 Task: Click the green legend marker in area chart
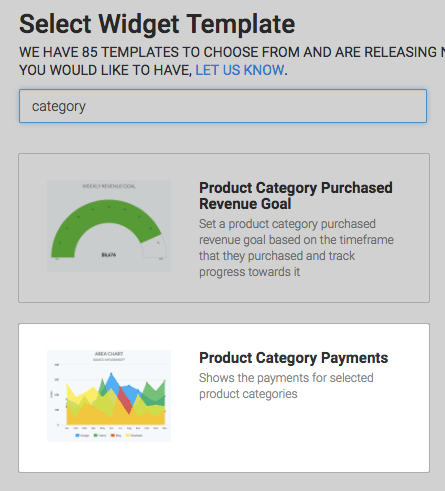point(96,435)
